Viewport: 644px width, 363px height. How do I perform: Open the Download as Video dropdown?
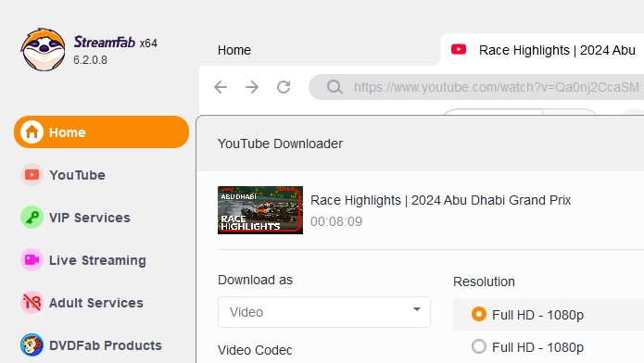(324, 312)
